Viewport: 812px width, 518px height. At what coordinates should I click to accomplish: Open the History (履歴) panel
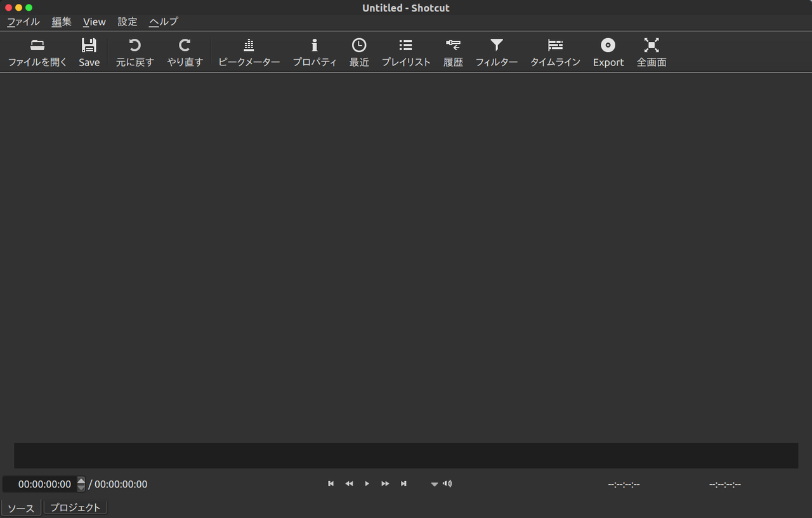pyautogui.click(x=453, y=53)
